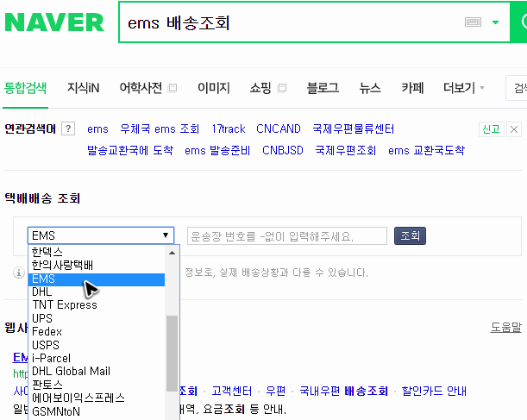Image resolution: width=527 pixels, height=420 pixels.
Task: Expand the search suggestions dropdown arrow
Action: tap(495, 22)
